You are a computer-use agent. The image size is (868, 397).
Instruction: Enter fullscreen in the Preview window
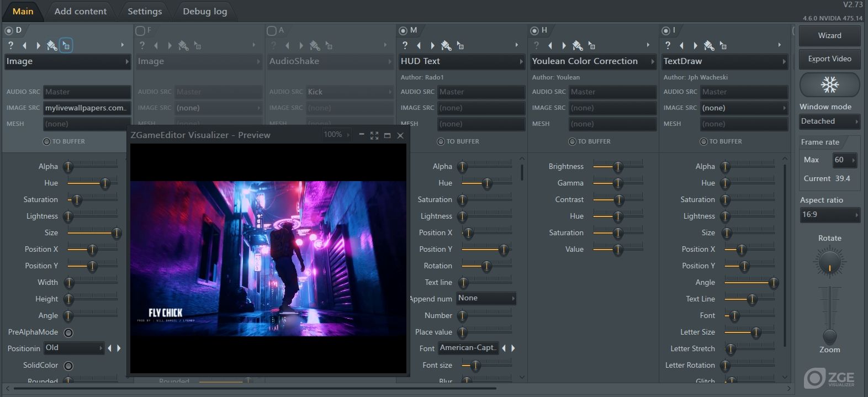(x=374, y=135)
